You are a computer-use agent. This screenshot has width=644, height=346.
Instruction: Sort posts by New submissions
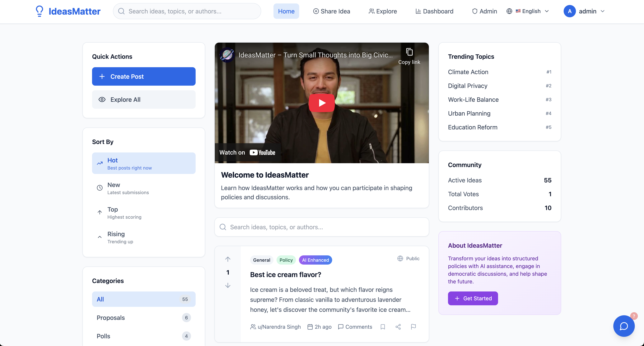pyautogui.click(x=143, y=188)
